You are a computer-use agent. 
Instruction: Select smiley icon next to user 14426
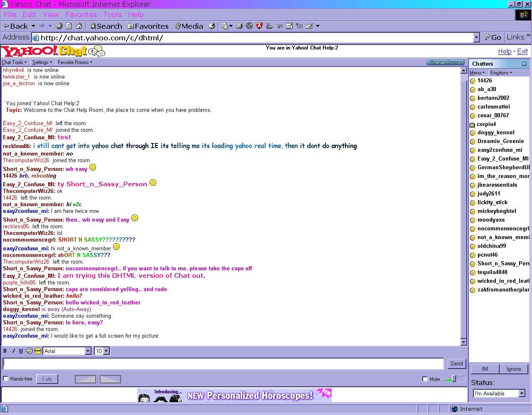click(473, 81)
